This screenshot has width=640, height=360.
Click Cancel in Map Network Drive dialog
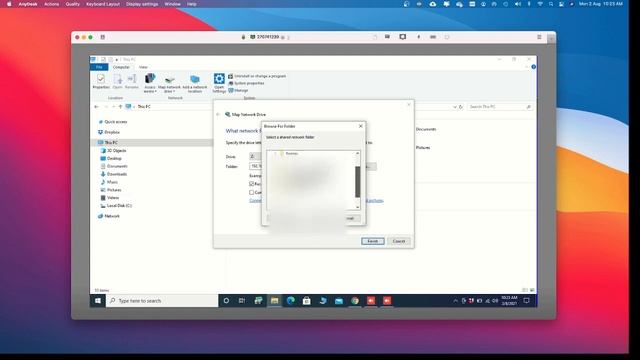(399, 241)
